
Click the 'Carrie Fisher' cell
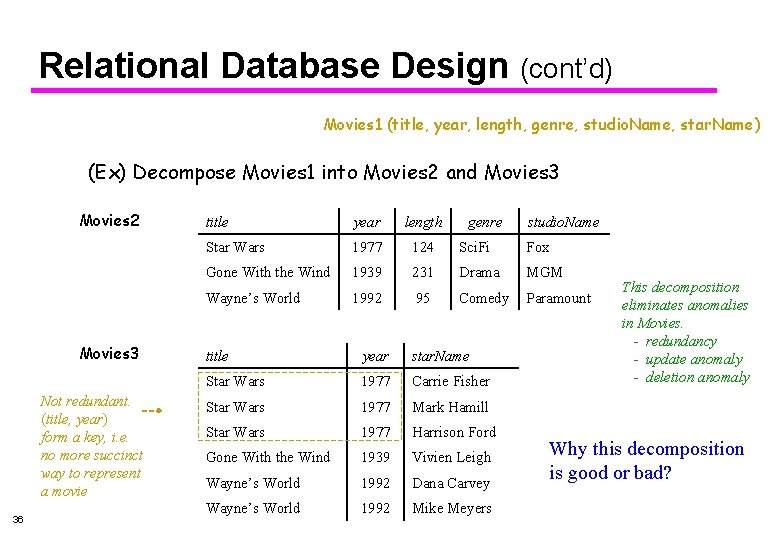click(451, 381)
